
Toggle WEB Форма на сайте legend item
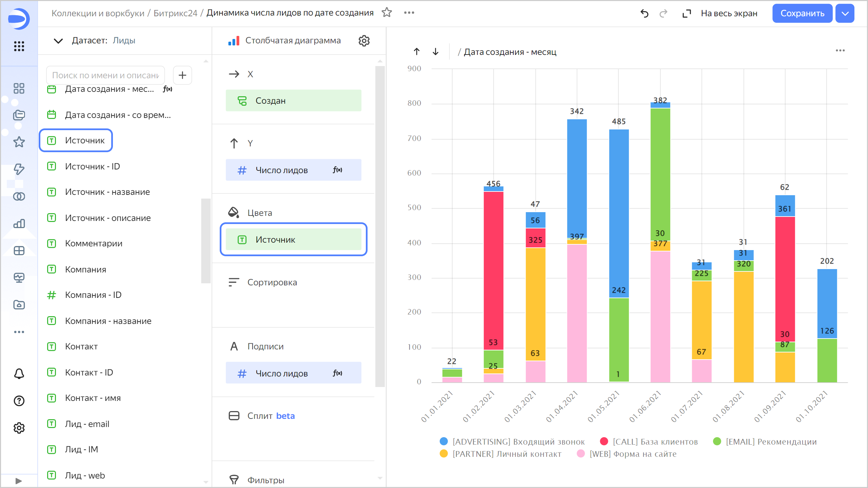tap(633, 454)
